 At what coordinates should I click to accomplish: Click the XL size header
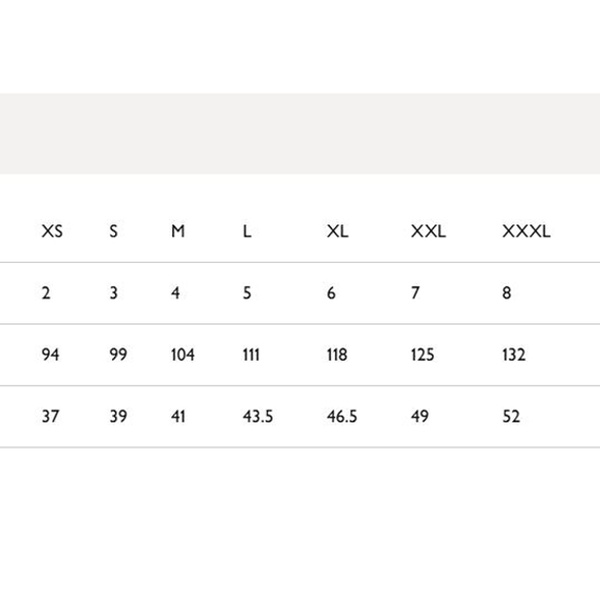point(337,232)
